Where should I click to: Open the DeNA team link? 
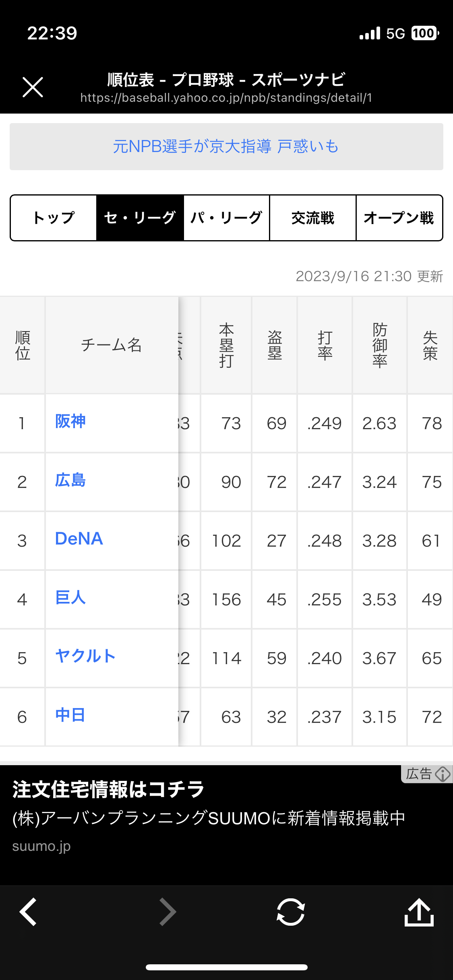click(79, 539)
